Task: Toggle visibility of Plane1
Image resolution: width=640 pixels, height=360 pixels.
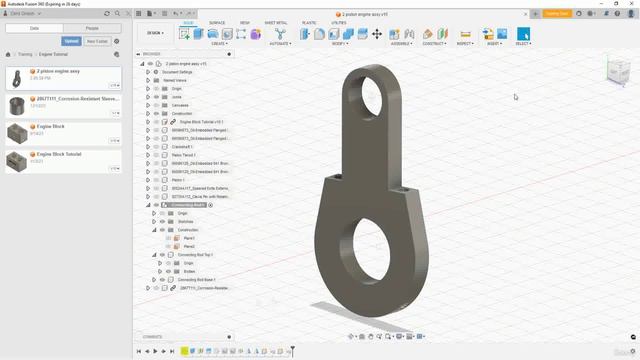Action: click(169, 238)
